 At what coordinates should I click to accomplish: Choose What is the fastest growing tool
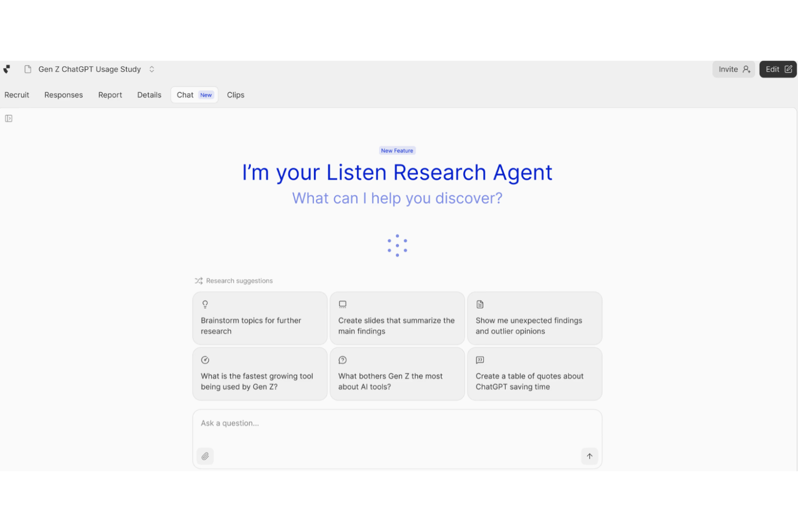tap(260, 374)
